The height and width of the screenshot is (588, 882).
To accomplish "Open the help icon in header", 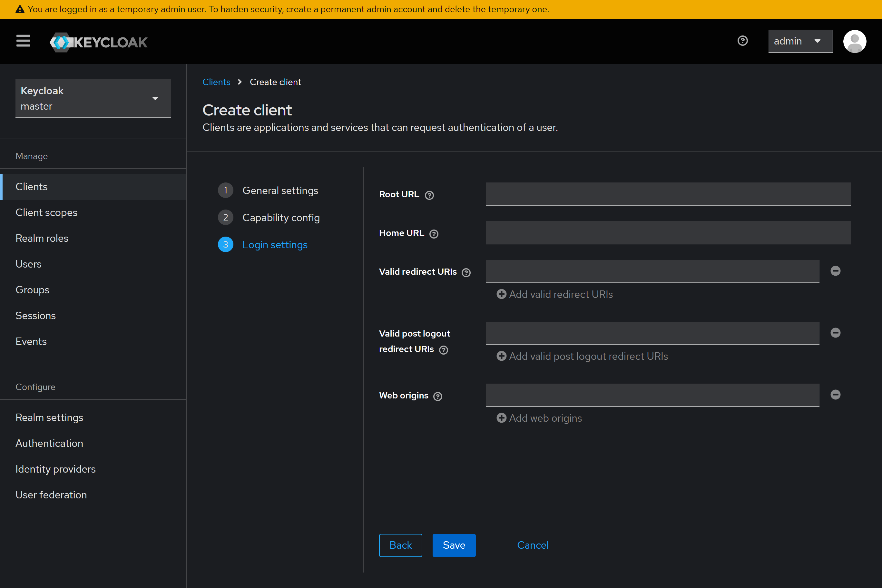I will pyautogui.click(x=742, y=41).
